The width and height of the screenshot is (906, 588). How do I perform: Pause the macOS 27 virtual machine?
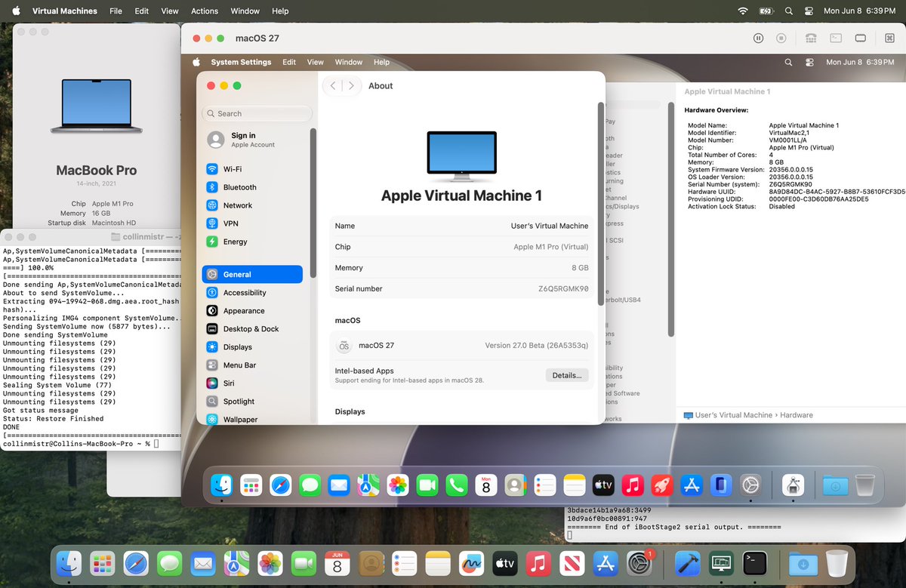coord(758,38)
